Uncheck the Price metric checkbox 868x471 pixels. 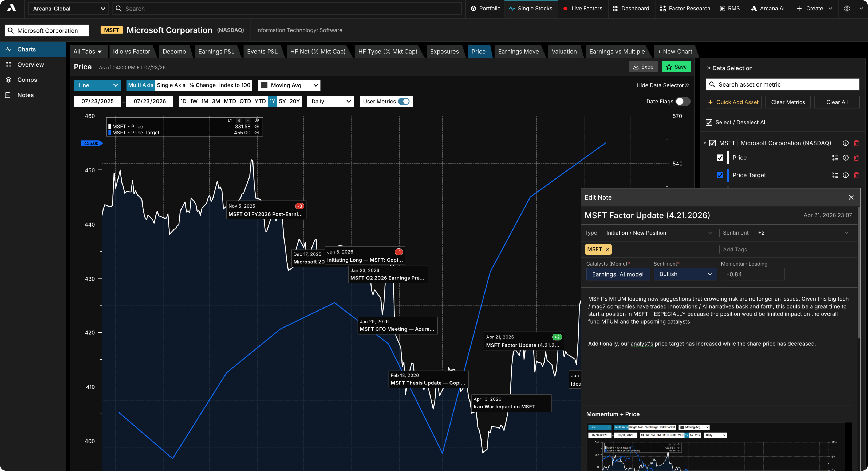(720, 157)
